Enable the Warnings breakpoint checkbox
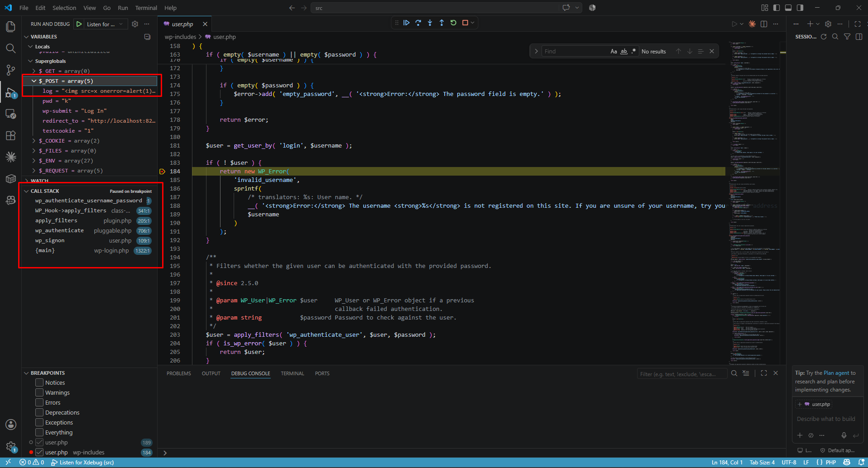The height and width of the screenshot is (468, 868). 39,393
